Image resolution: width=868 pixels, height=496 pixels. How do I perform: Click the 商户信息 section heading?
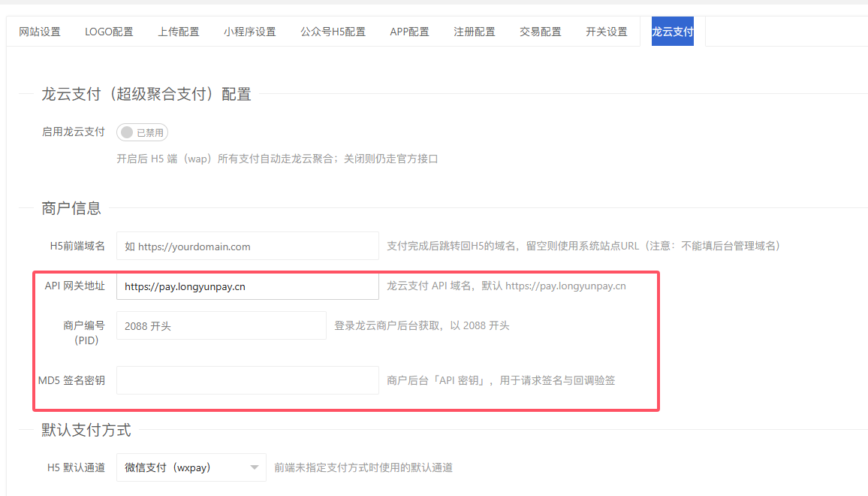[71, 208]
